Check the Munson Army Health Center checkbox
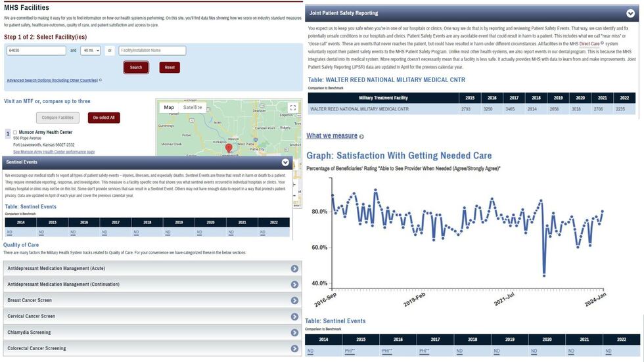Viewport: 644px width, 362px height. (15, 132)
